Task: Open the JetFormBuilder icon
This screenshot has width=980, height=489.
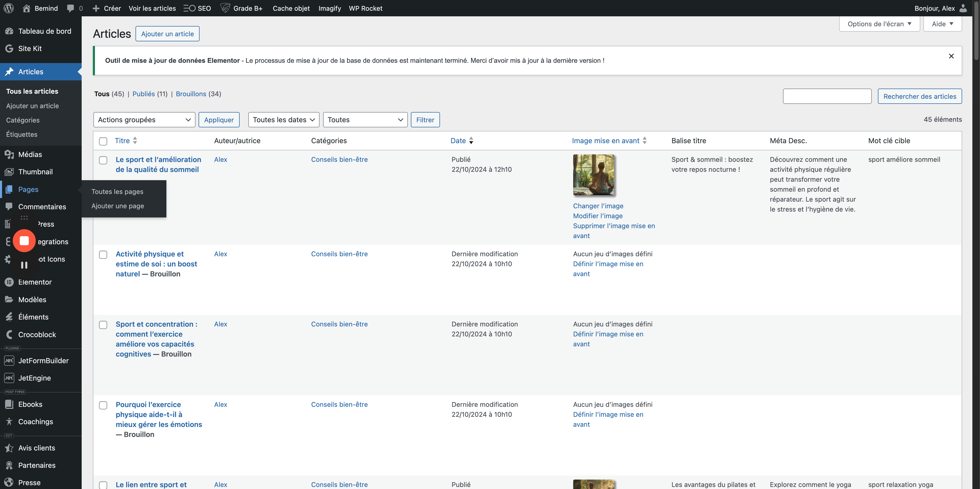Action: point(9,360)
